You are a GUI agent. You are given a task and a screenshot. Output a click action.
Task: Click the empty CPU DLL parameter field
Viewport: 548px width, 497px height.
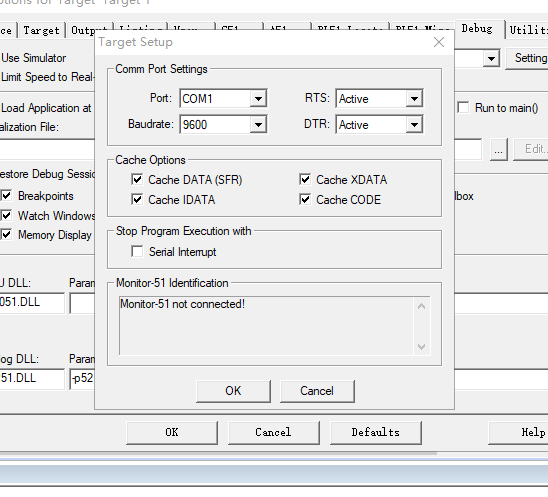tap(82, 303)
